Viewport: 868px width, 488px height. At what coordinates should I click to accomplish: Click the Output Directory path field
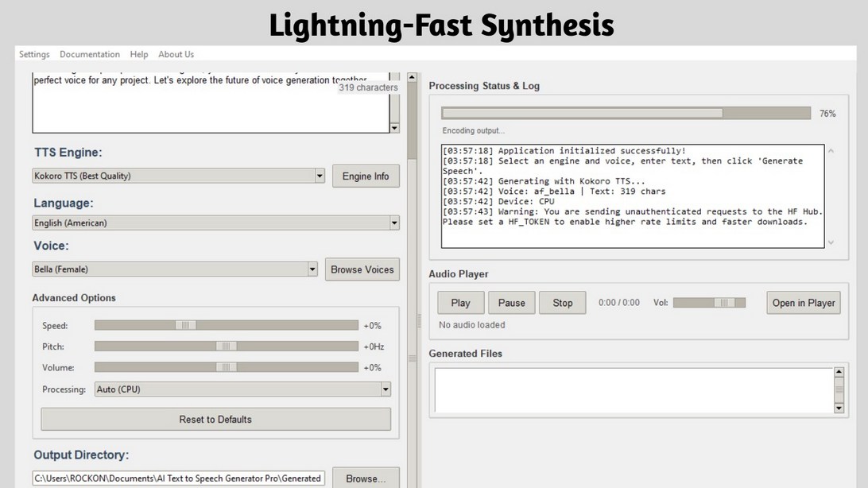pos(176,478)
